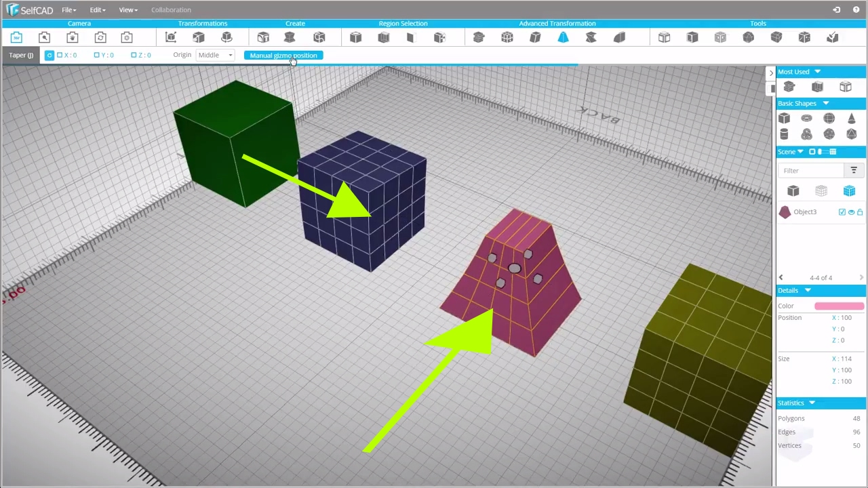Click the pink Color swatch in Details
Viewport: 868px width, 488px height.
pos(839,306)
